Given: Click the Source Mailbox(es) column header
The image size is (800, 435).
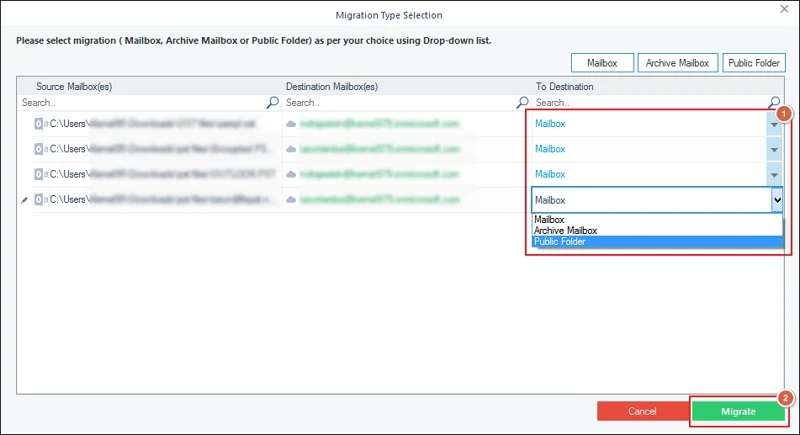Looking at the screenshot, I should click(x=74, y=87).
